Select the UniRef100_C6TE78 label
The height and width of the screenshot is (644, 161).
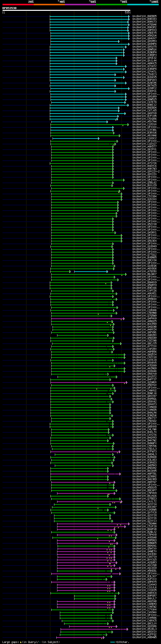(144, 102)
